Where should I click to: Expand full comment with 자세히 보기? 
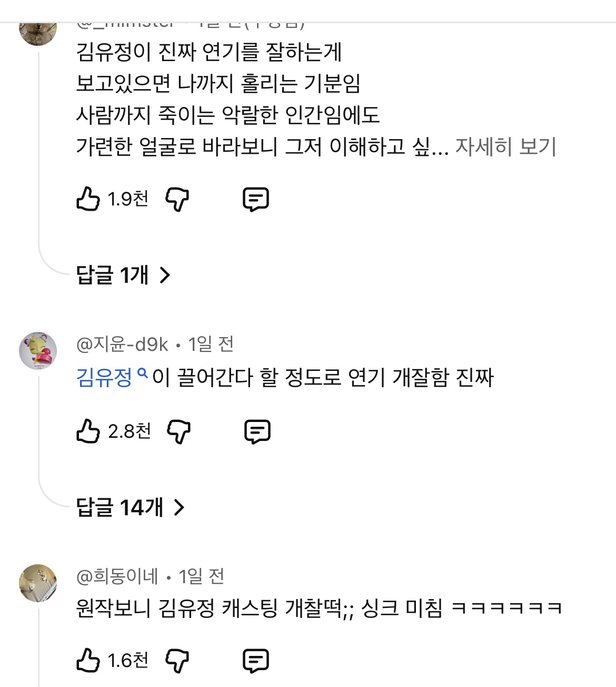[505, 146]
